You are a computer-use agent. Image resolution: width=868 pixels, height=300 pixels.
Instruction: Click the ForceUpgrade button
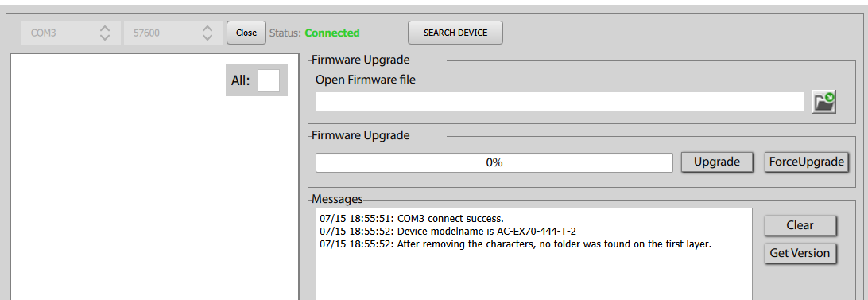(807, 162)
